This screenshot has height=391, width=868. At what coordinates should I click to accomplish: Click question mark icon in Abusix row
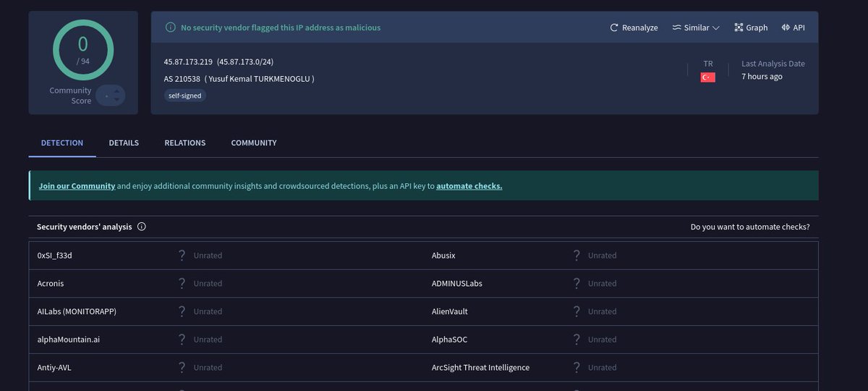[x=576, y=255]
